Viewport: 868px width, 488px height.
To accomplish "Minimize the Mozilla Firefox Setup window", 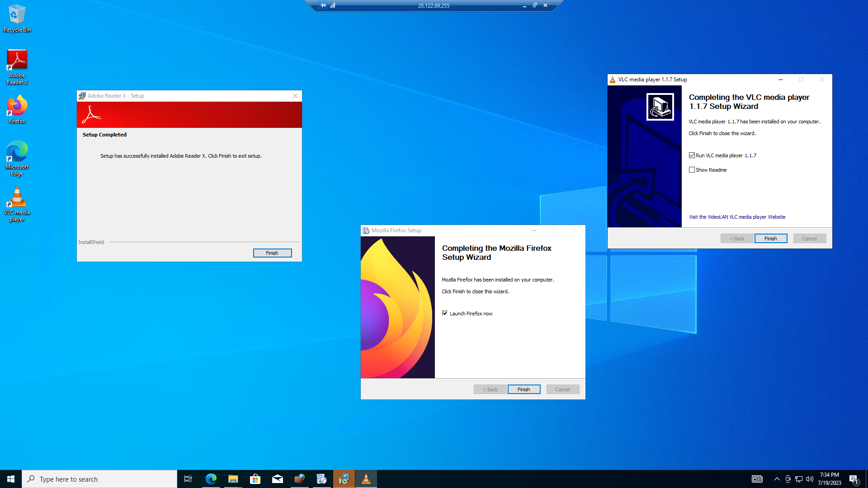I will (534, 230).
